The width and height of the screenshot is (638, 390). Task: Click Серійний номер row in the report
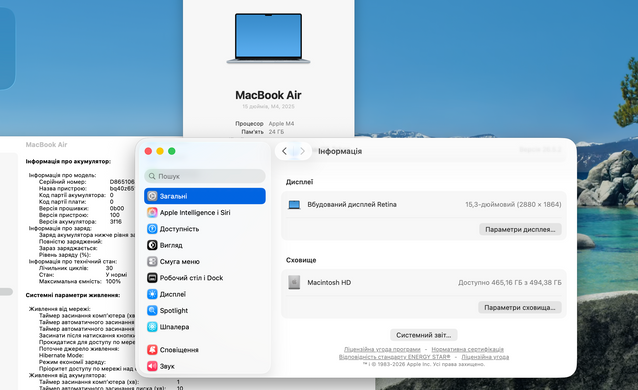(86, 182)
